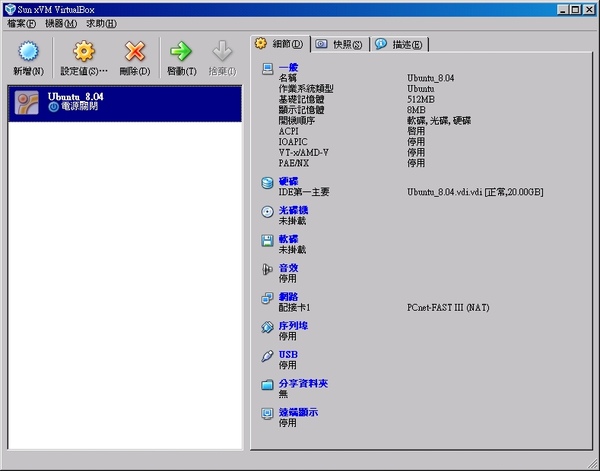Screen dimensions: 600x471
Task: Switch to the Details (細節) tab
Action: (x=280, y=44)
